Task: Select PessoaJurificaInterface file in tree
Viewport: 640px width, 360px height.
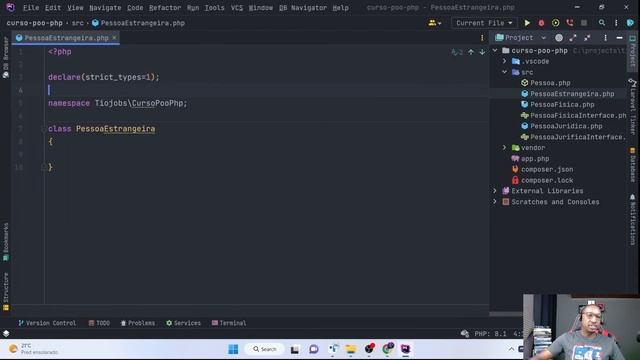Action: click(578, 137)
